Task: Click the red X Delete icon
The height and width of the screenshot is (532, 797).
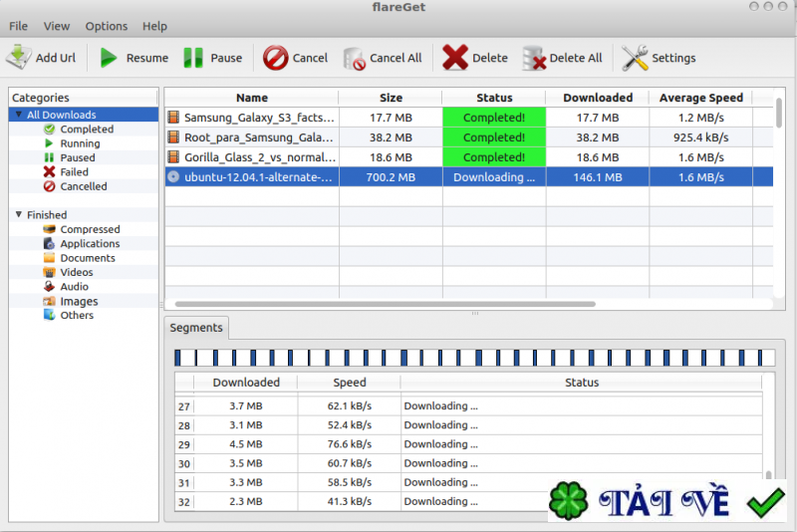Action: coord(455,58)
